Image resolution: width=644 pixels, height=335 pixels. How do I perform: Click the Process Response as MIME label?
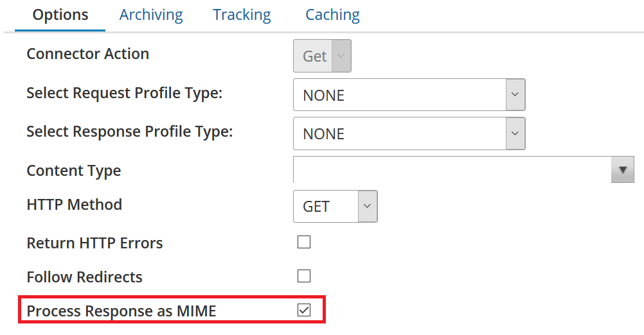coord(121,311)
